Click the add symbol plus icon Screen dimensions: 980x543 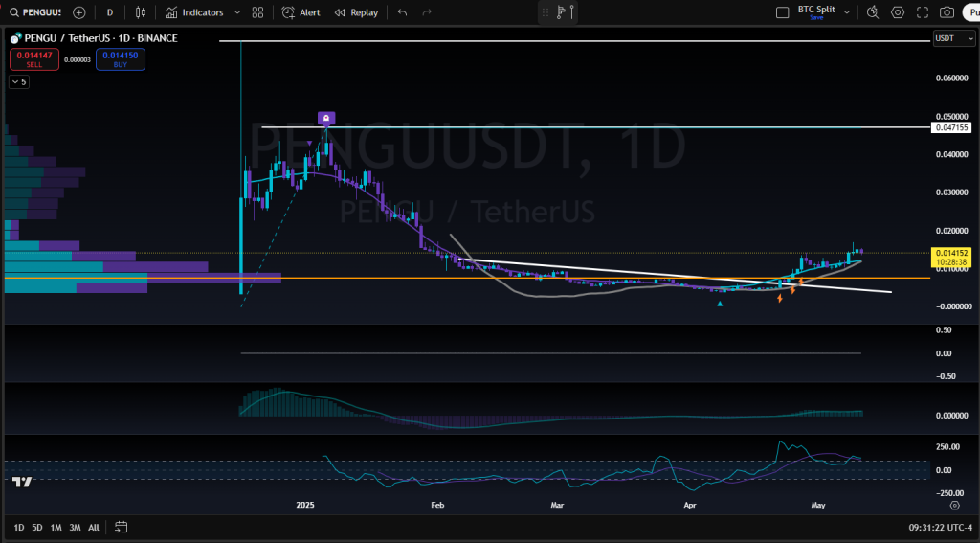click(78, 12)
